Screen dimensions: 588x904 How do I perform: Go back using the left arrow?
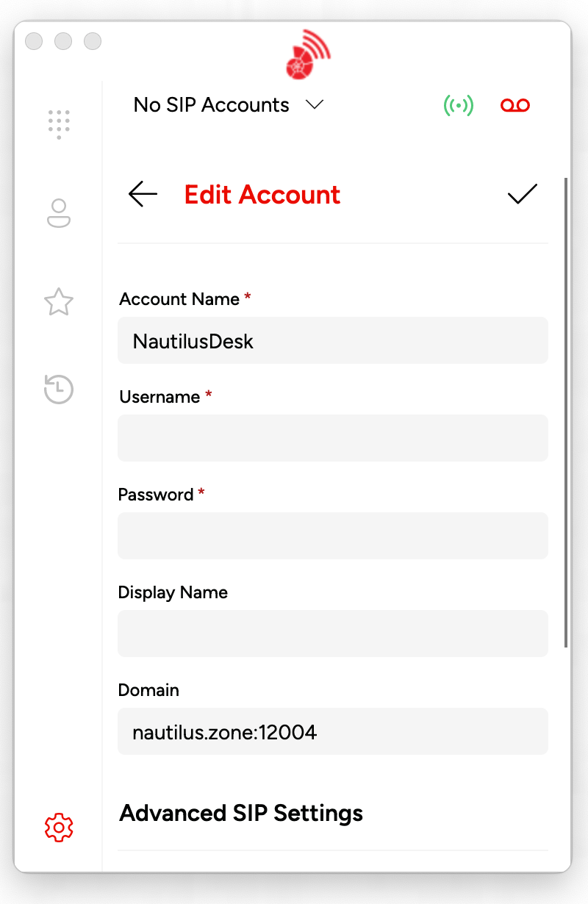click(143, 194)
